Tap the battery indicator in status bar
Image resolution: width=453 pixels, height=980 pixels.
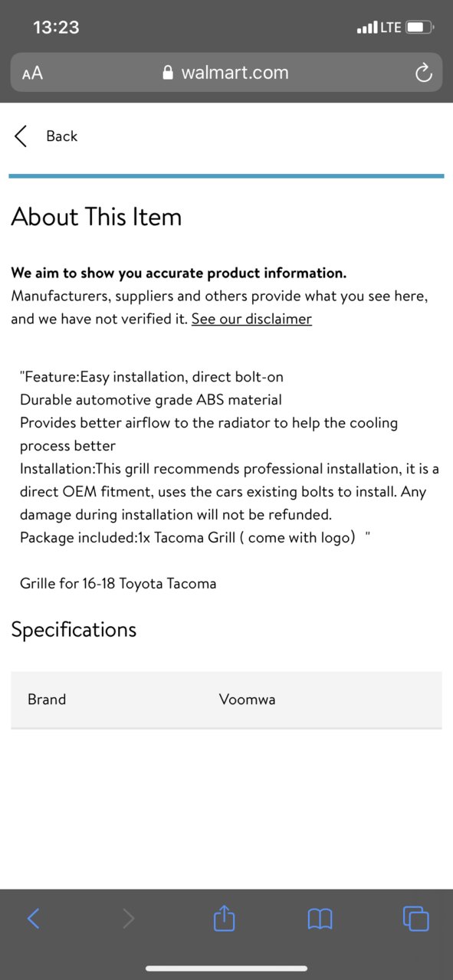pyautogui.click(x=420, y=28)
